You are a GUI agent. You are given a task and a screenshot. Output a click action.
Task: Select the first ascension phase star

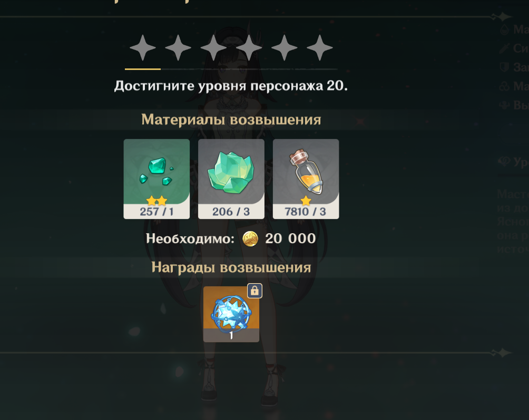143,48
